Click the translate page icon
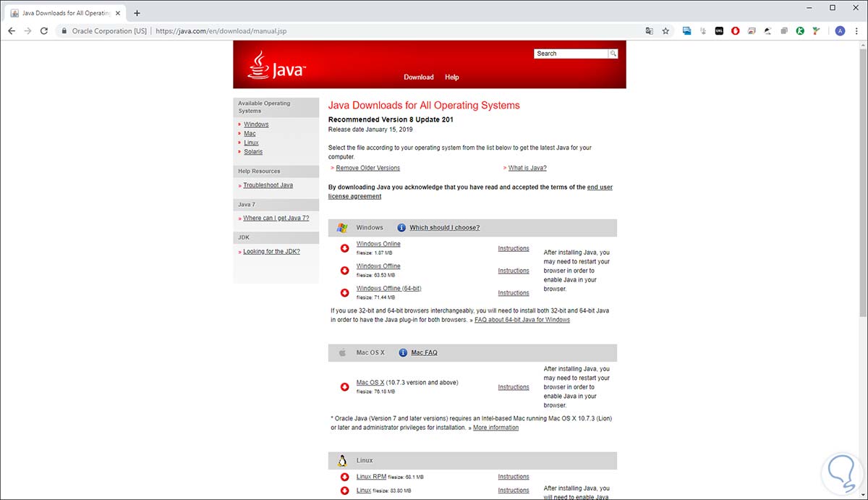This screenshot has height=500, width=868. tap(649, 31)
